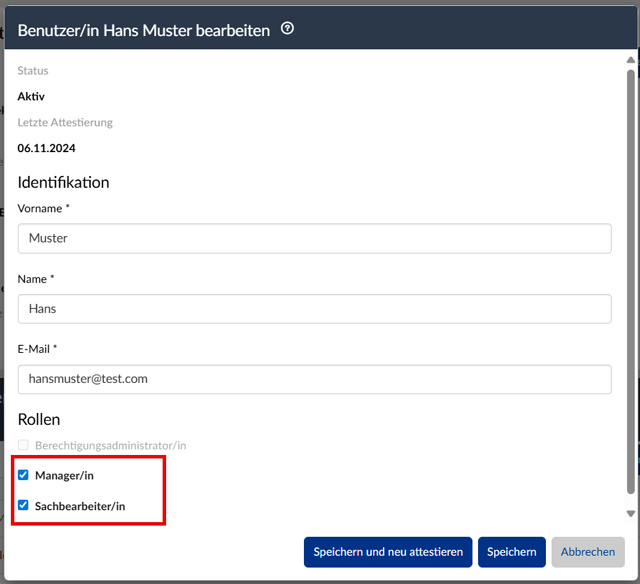
Task: Click the Identifikation section heading
Action: tap(63, 182)
